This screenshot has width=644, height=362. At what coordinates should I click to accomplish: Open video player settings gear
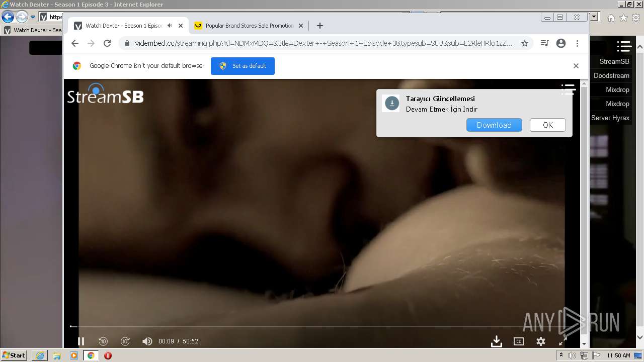click(x=541, y=341)
